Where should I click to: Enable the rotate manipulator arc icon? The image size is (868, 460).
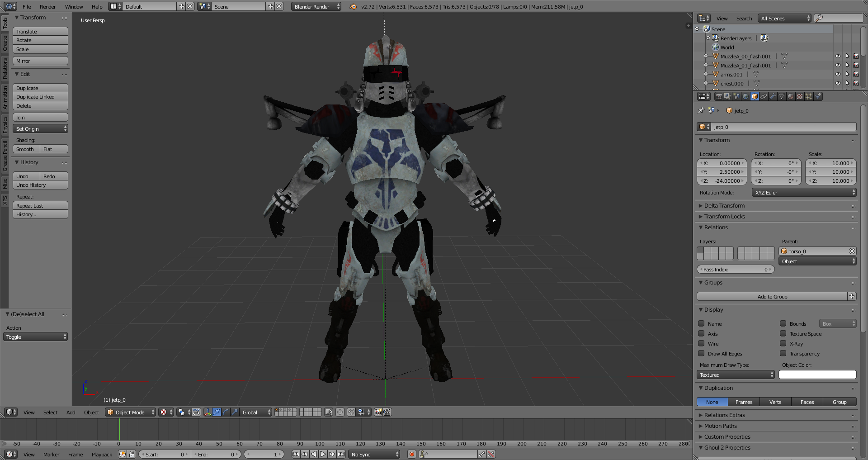pos(226,412)
